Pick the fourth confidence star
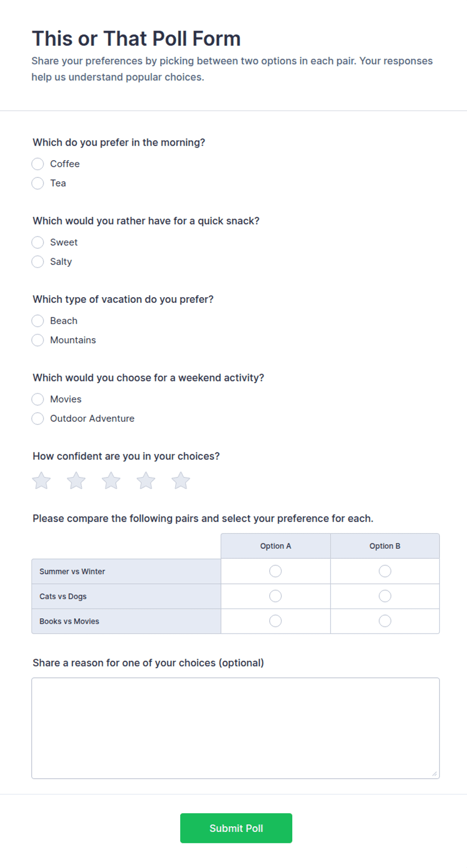Image resolution: width=467 pixels, height=868 pixels. pos(146,481)
